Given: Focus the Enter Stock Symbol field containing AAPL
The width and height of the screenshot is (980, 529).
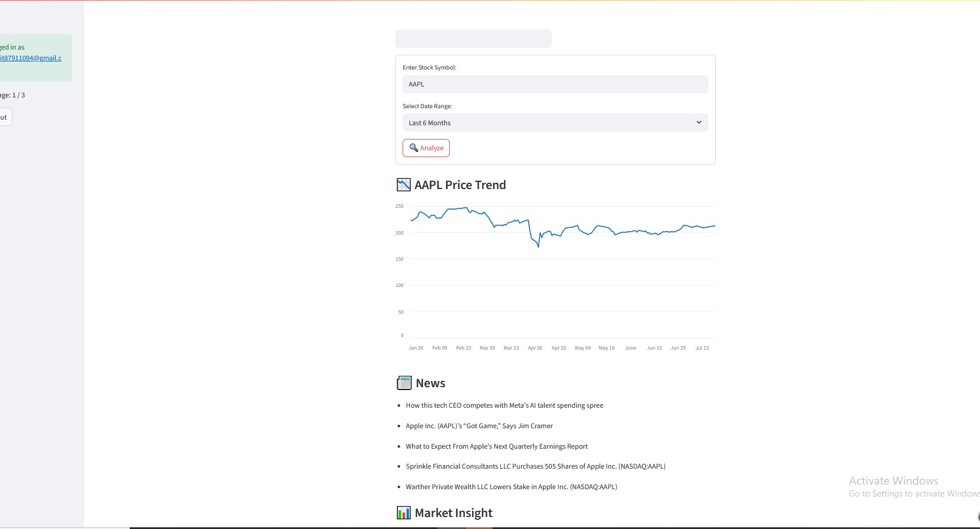Looking at the screenshot, I should coord(555,84).
